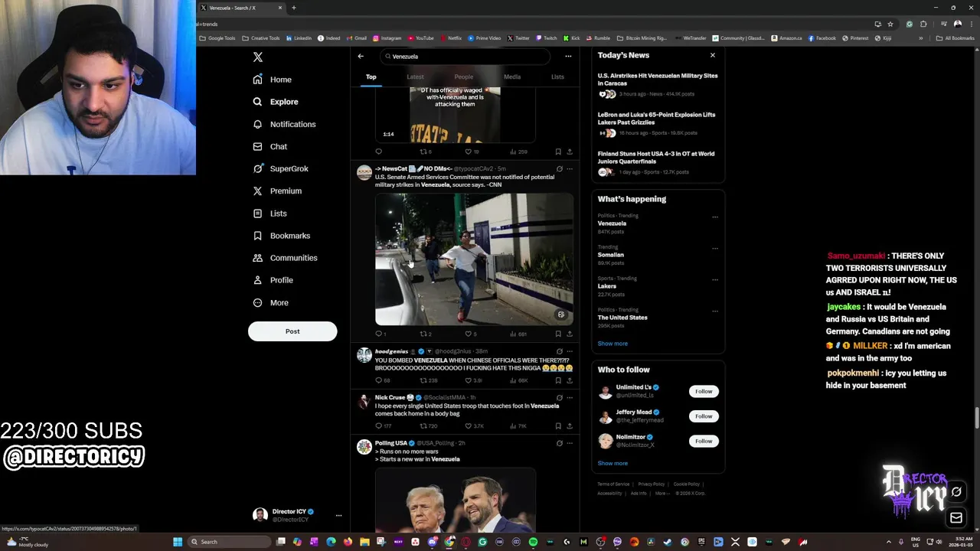Click the Venezuela search input field
Screen dimensions: 980x551
tap(465, 56)
